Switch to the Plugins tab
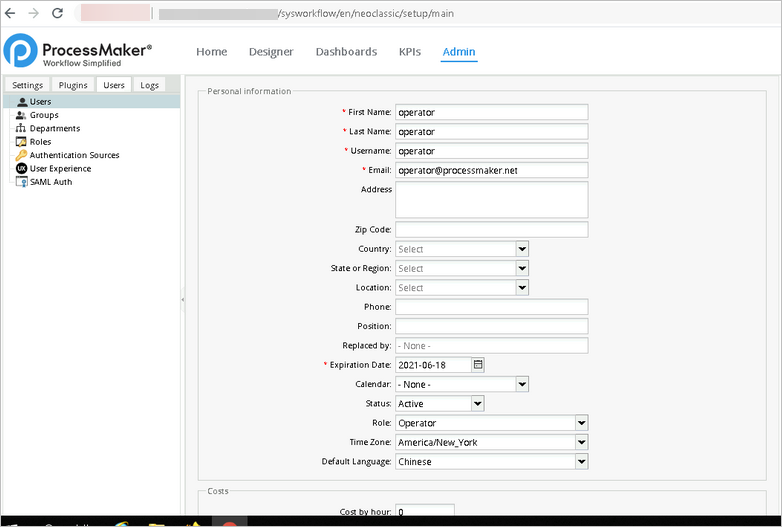Screen dimensions: 782x527 tap(73, 85)
